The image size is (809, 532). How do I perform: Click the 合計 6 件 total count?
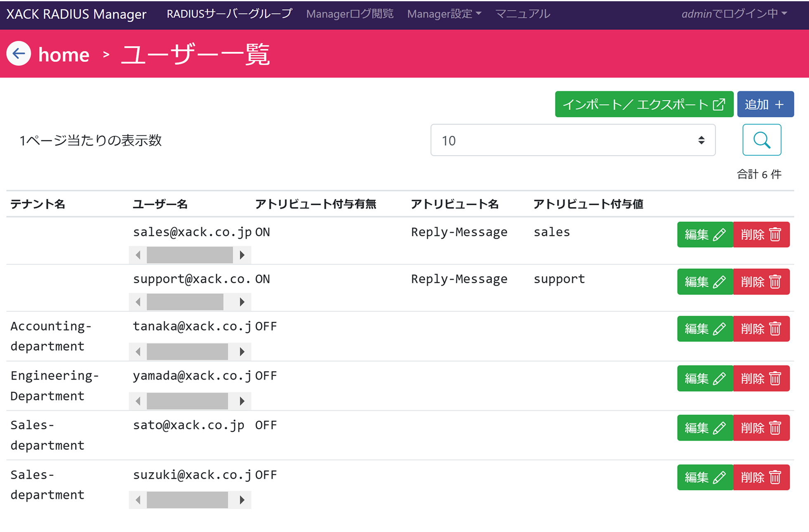point(759,174)
